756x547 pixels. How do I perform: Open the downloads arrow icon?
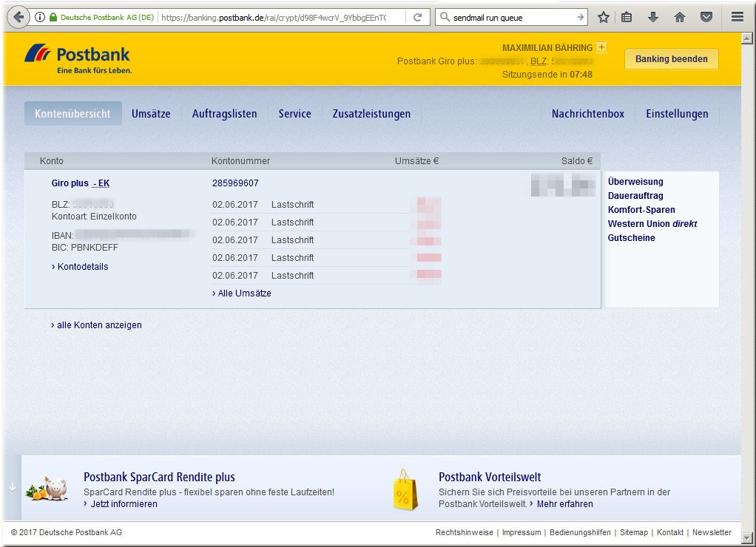pyautogui.click(x=653, y=17)
